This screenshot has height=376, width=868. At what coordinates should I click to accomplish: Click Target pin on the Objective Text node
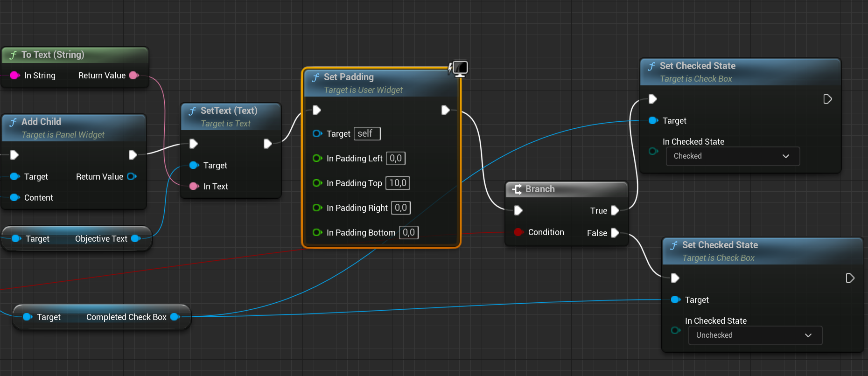tap(16, 238)
